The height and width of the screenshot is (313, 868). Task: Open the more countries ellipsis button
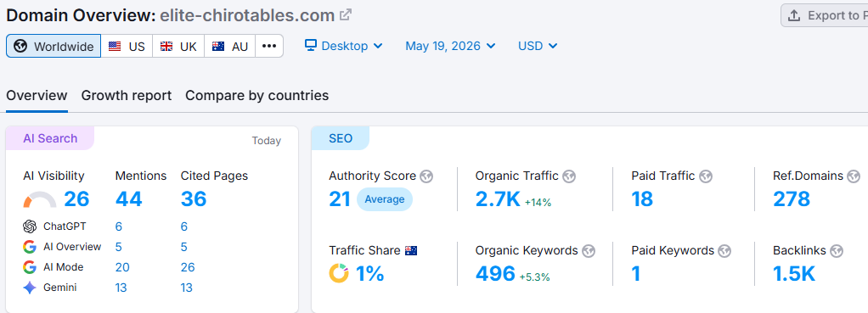[269, 46]
